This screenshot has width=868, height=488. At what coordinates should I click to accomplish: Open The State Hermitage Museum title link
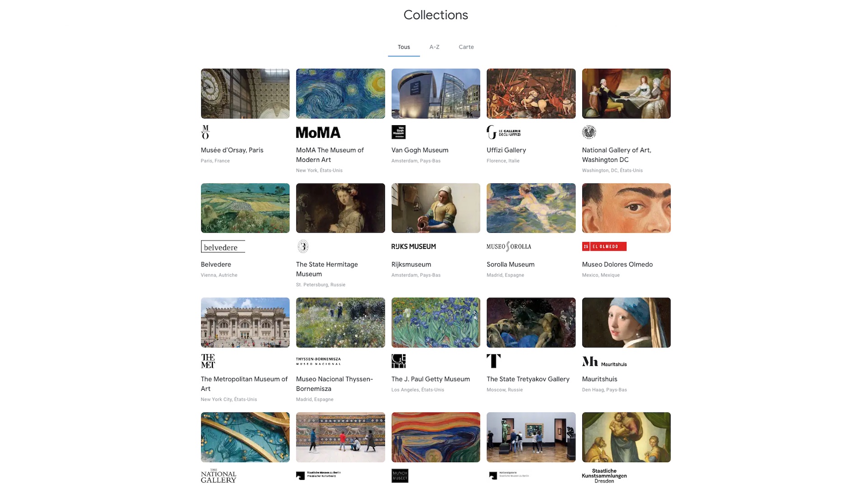(x=327, y=269)
